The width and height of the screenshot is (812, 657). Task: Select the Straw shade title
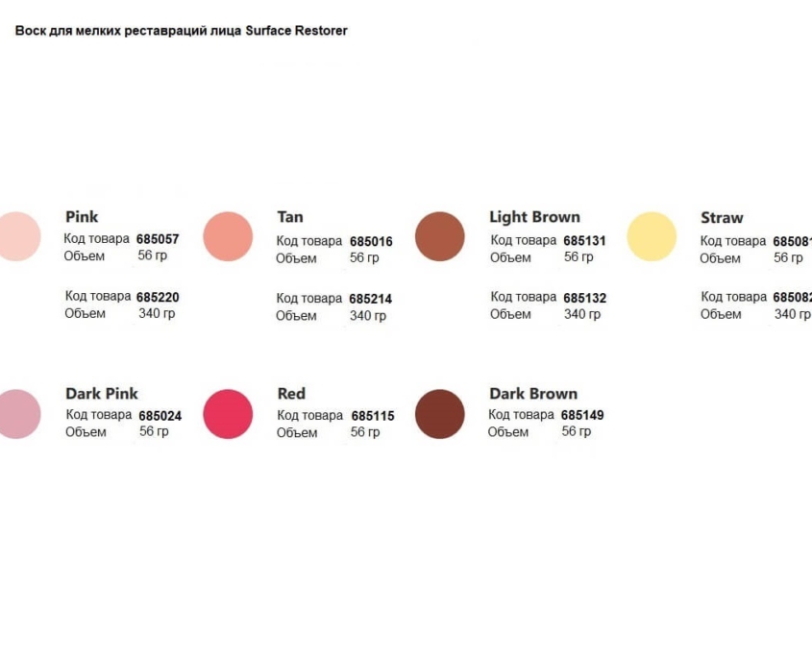coord(722,217)
